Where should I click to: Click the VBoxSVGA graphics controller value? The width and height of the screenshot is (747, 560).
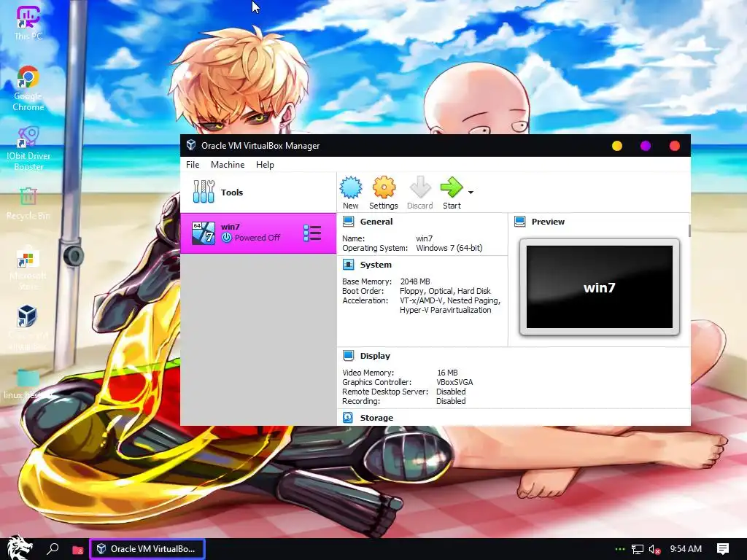coord(454,382)
